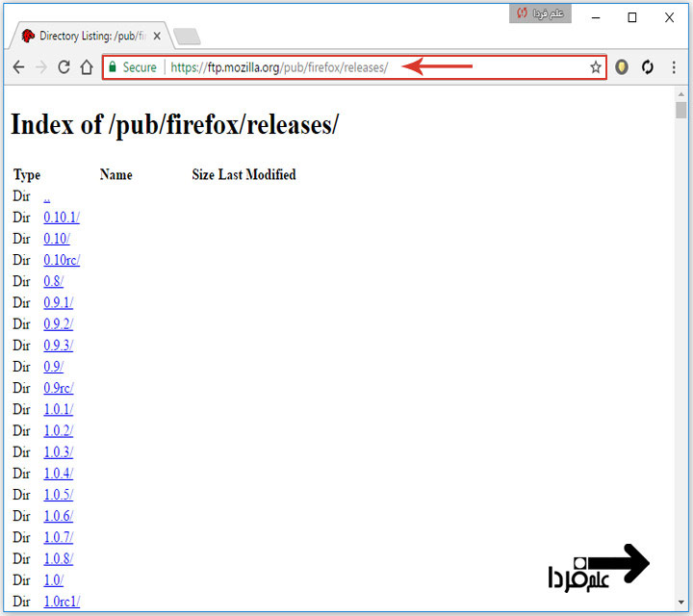Select the Directory Listing tab
This screenshot has width=693, height=616.
click(x=87, y=36)
